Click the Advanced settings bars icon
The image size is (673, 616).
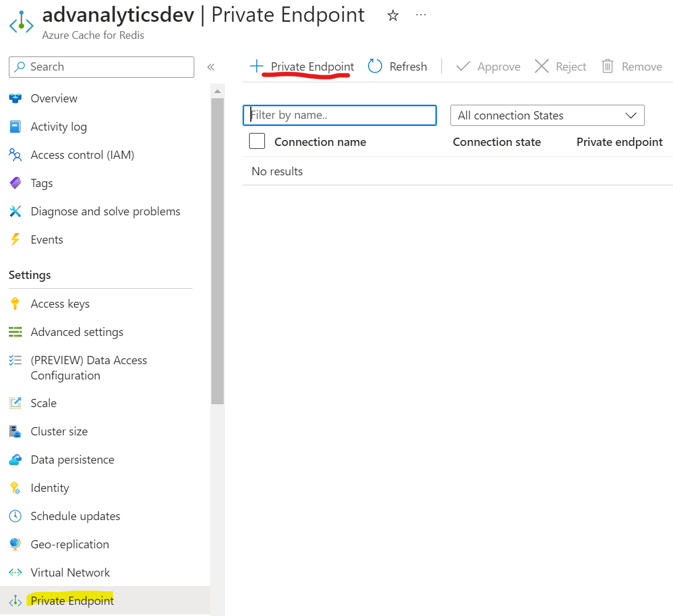click(15, 332)
